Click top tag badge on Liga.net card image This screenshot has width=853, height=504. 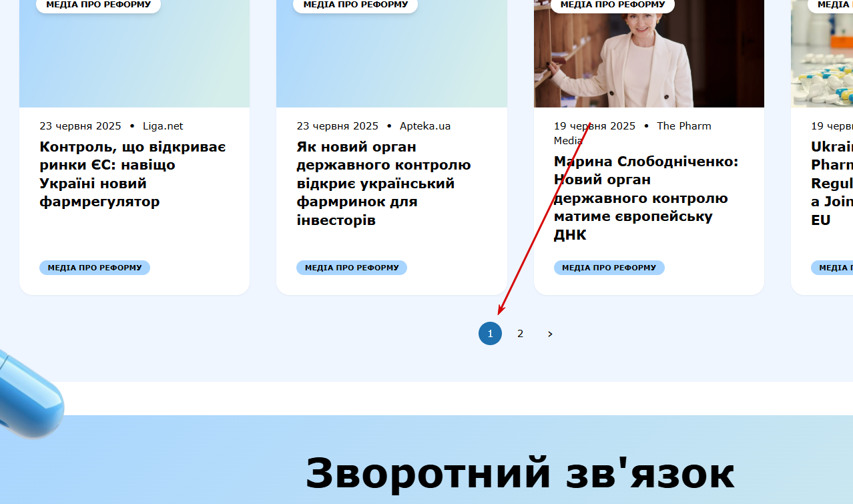98,5
